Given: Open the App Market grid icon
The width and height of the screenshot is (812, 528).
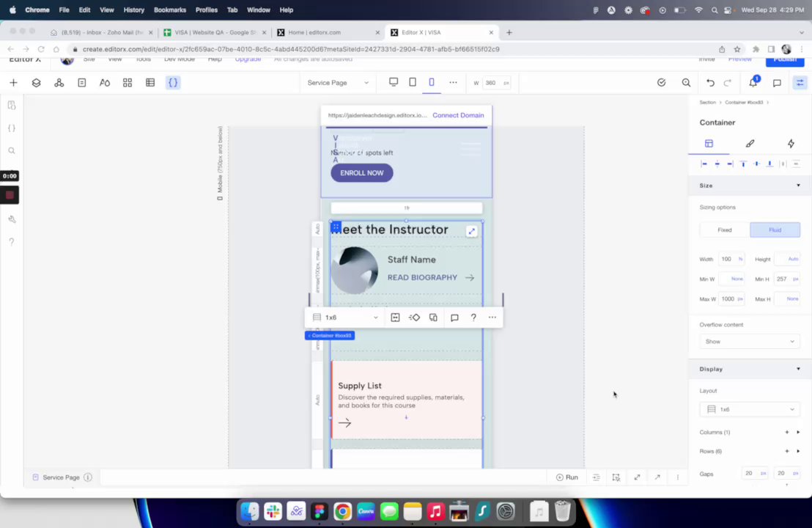Looking at the screenshot, I should pyautogui.click(x=128, y=83).
